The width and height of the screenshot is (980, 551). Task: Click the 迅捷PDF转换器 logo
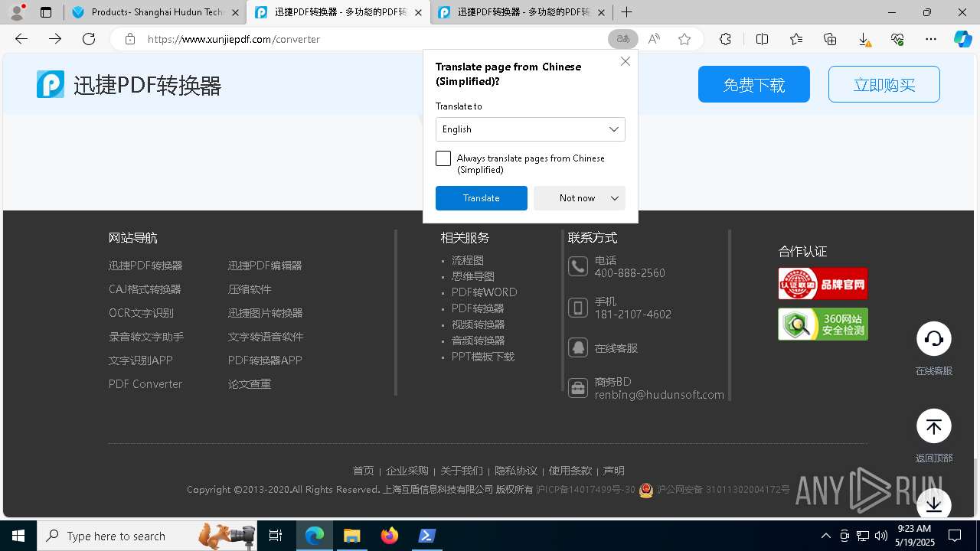tap(129, 84)
